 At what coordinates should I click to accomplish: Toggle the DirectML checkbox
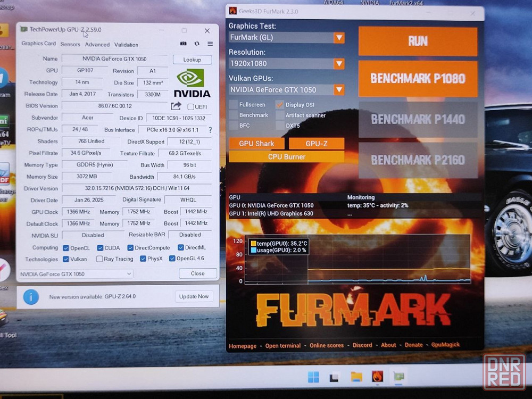(181, 247)
